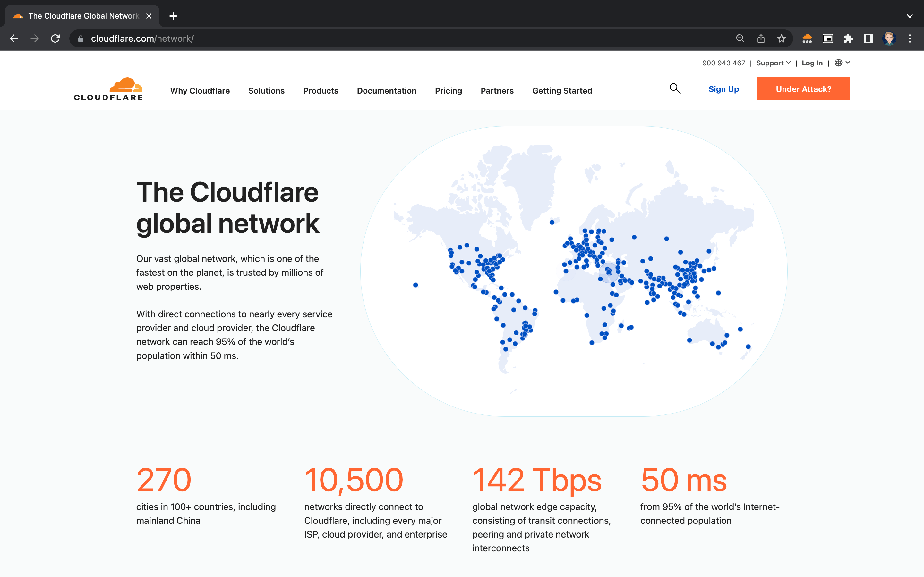The width and height of the screenshot is (924, 577).
Task: Open the Chrome three-dot menu
Action: (910, 38)
